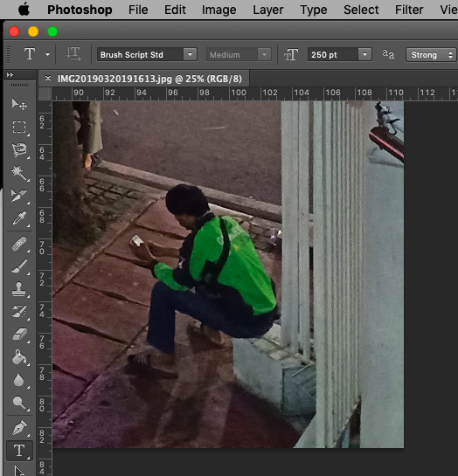This screenshot has height=476, width=458.
Task: Pick the Healing Brush tool
Action: 19,244
